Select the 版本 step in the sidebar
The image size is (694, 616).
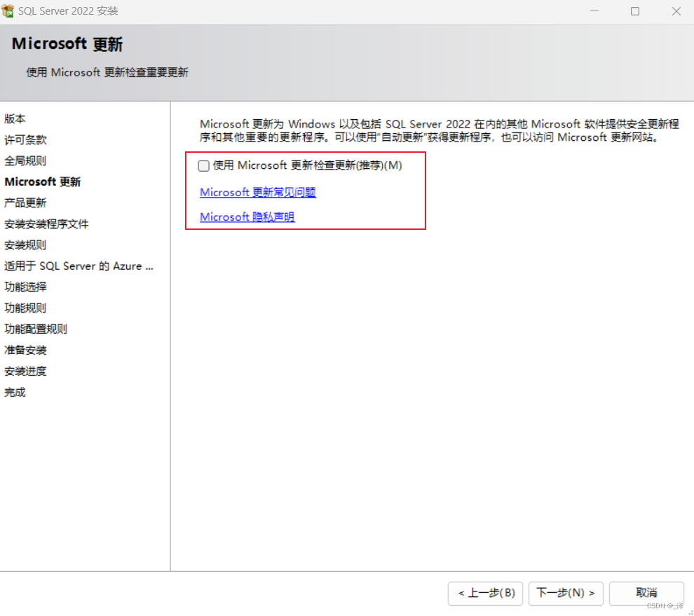(15, 118)
